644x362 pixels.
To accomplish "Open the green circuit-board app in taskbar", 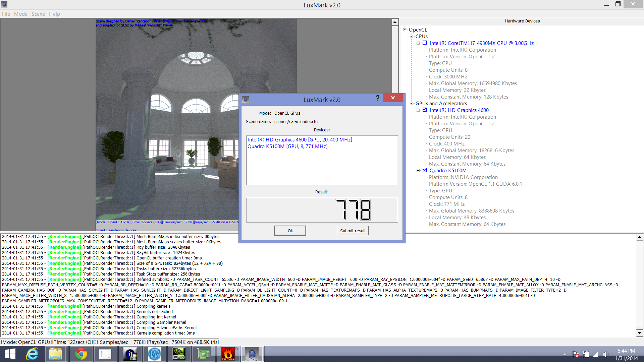I will (x=204, y=354).
